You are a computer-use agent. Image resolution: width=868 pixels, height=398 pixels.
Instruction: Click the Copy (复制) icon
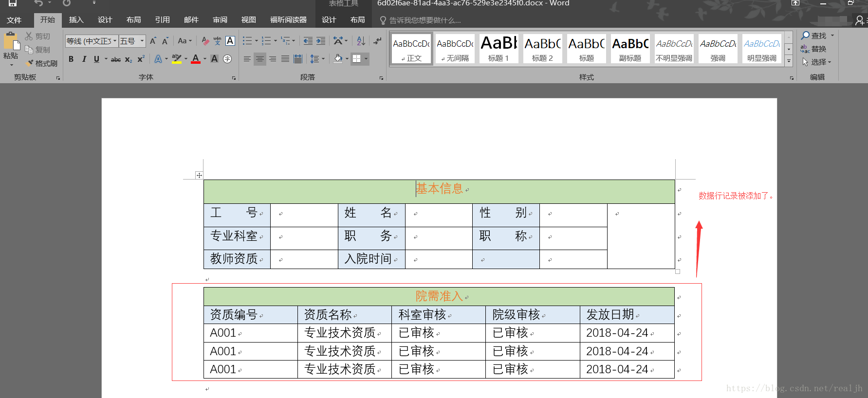29,50
